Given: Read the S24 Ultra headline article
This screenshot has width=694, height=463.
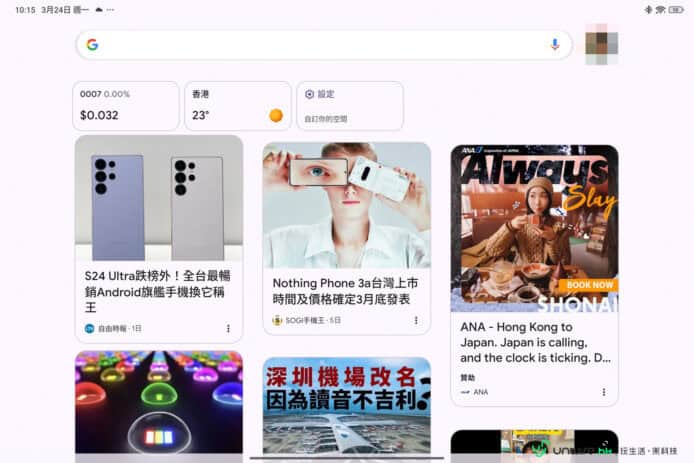Looking at the screenshot, I should 158,291.
